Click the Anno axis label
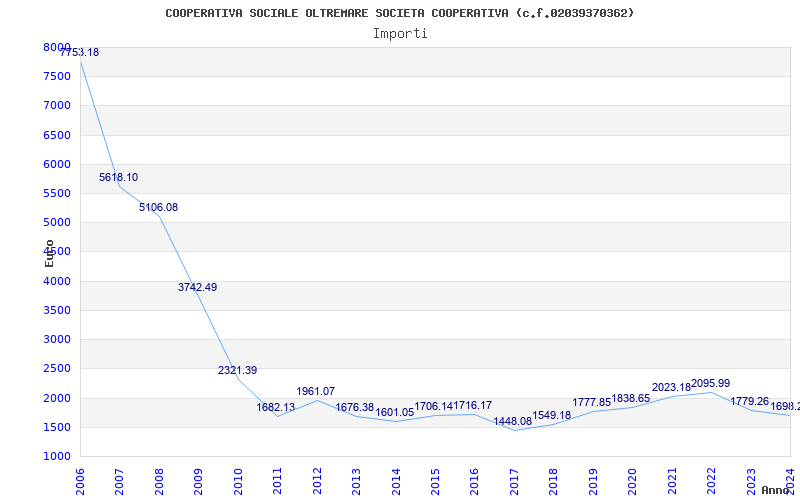The image size is (800, 500). (x=775, y=490)
